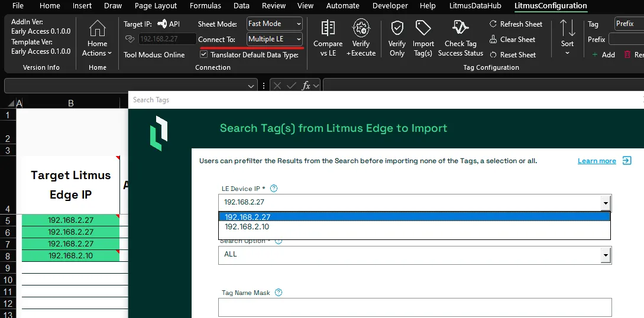
Task: Click the Target IP field
Action: click(167, 40)
